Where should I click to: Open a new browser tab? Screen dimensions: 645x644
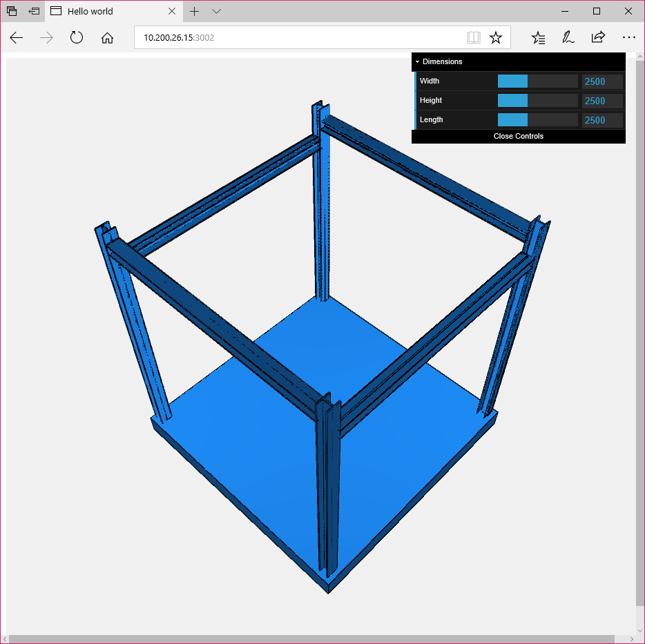point(194,11)
